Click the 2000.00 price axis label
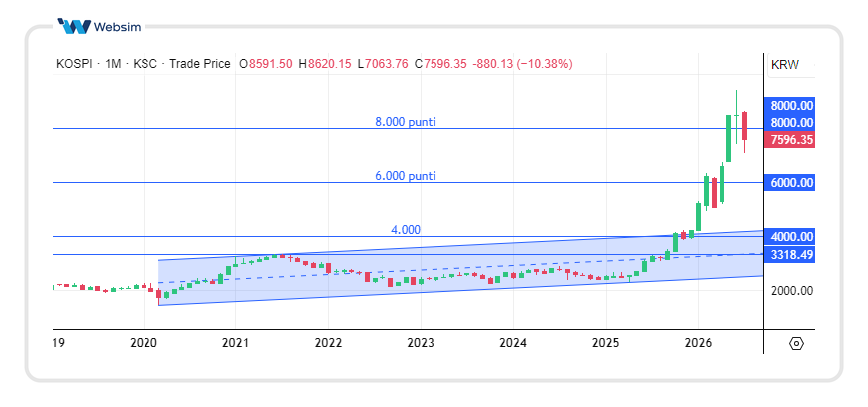The width and height of the screenshot is (868, 407). pos(791,290)
